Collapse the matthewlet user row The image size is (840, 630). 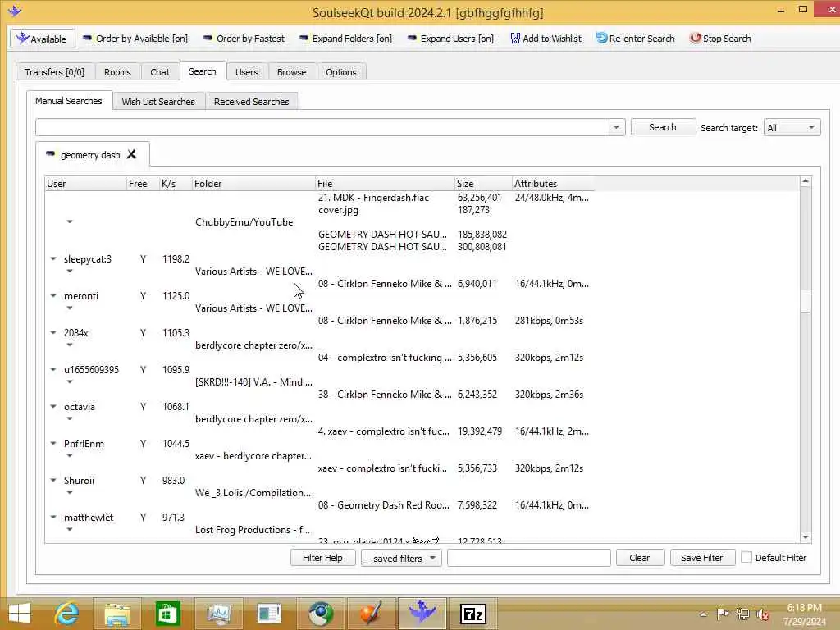pos(53,518)
